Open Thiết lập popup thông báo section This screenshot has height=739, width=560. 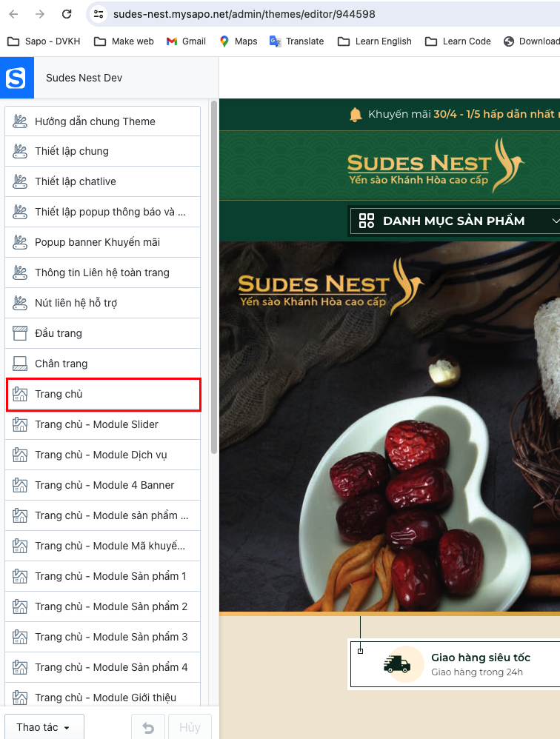pos(103,212)
